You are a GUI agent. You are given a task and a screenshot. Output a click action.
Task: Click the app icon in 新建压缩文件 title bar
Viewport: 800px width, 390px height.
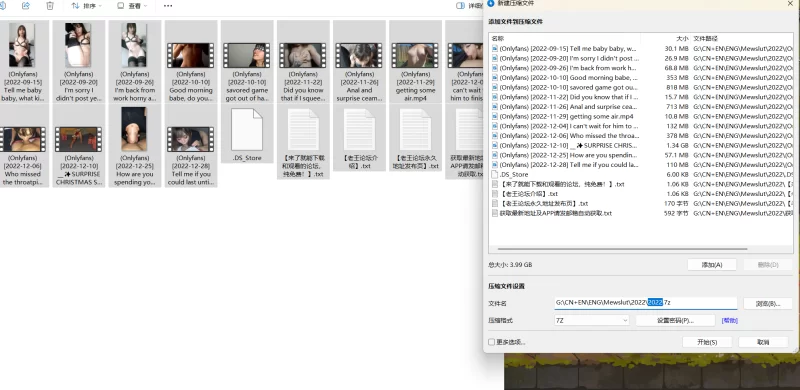pos(491,3)
